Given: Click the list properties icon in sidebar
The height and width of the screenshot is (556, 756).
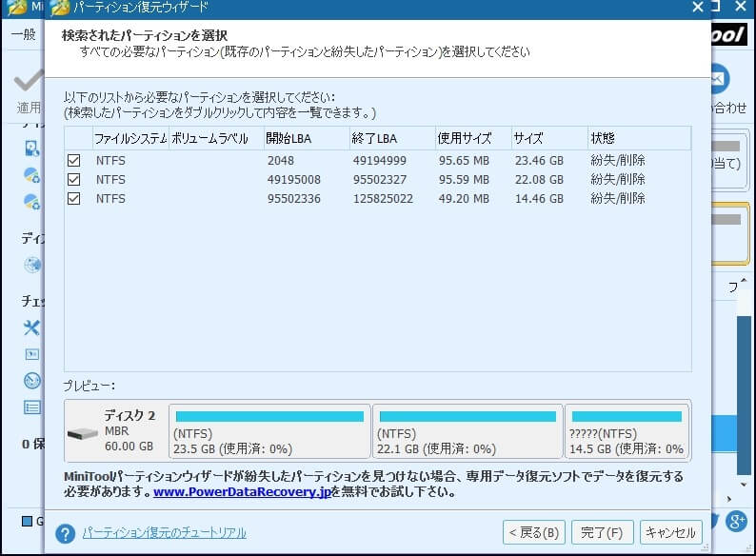Looking at the screenshot, I should (x=32, y=407).
